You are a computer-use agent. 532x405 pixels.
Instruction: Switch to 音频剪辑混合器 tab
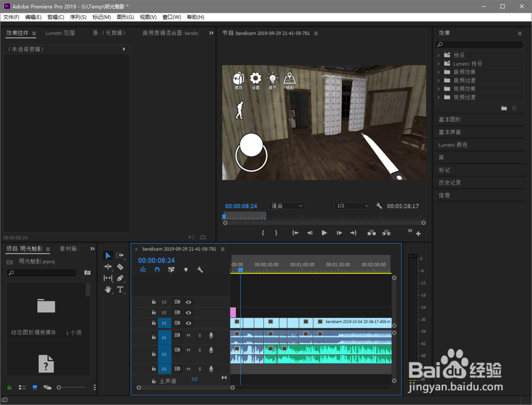(x=170, y=33)
